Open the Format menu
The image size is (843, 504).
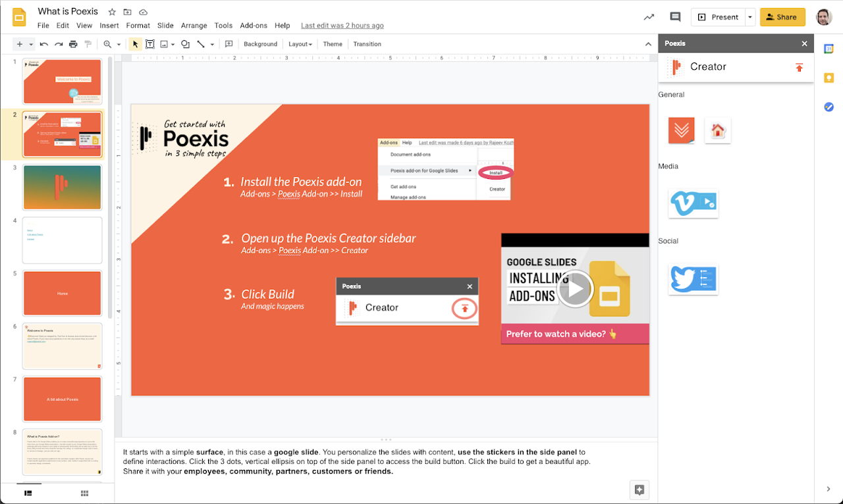coord(138,26)
